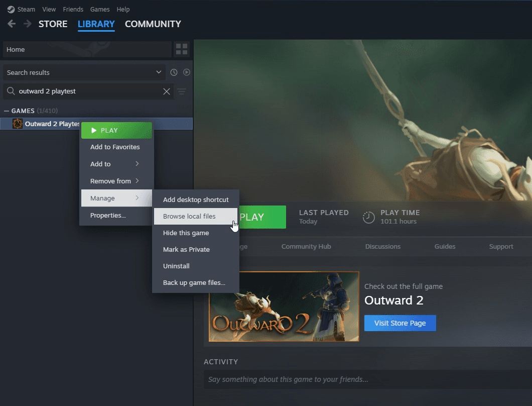The width and height of the screenshot is (532, 406).
Task: Clear the search text with X
Action: (x=167, y=91)
